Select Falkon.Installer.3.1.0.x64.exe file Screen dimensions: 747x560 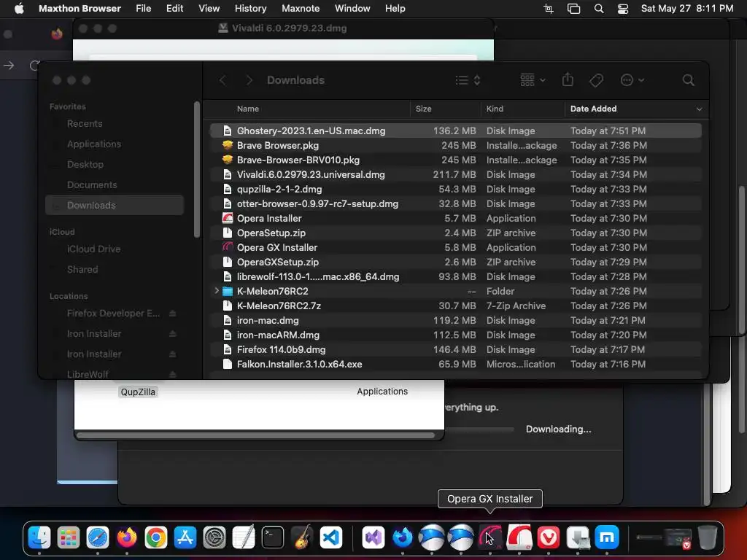pos(456,364)
